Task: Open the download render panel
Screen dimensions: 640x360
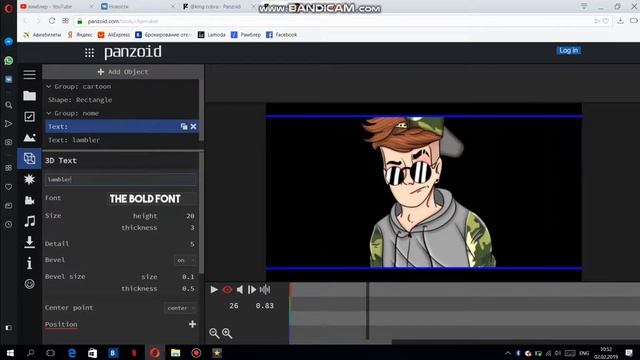Action: 29,242
